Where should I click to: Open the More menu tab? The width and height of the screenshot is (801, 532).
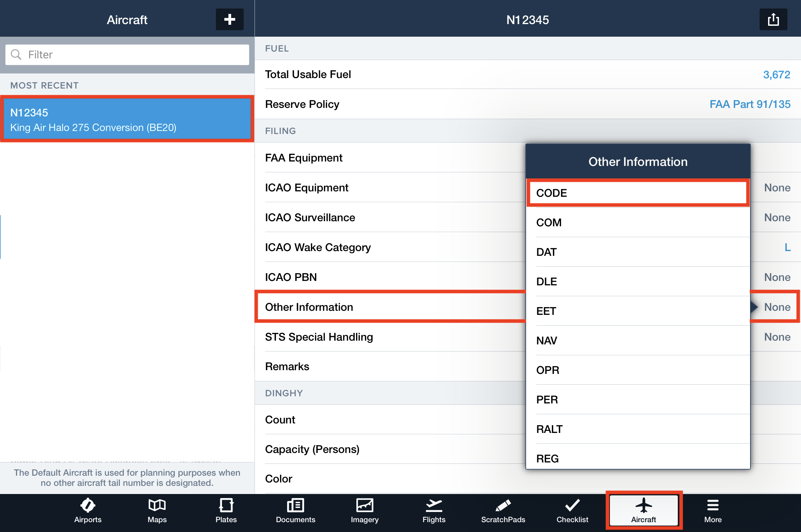click(x=713, y=511)
